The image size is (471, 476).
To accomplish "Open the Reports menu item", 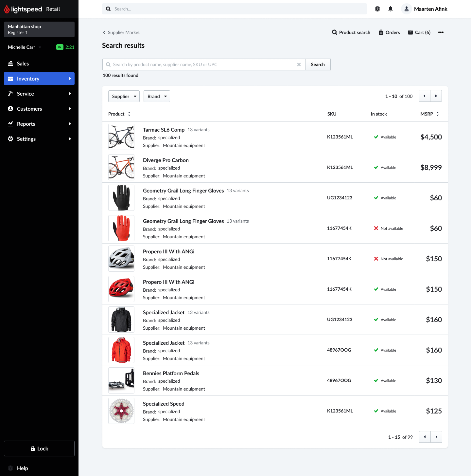I will click(39, 124).
